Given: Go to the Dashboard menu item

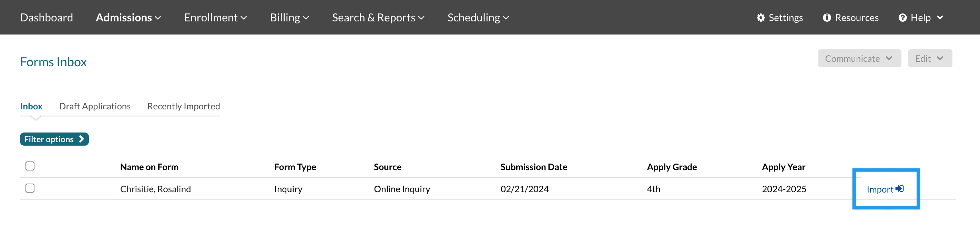Looking at the screenshot, I should point(47,18).
